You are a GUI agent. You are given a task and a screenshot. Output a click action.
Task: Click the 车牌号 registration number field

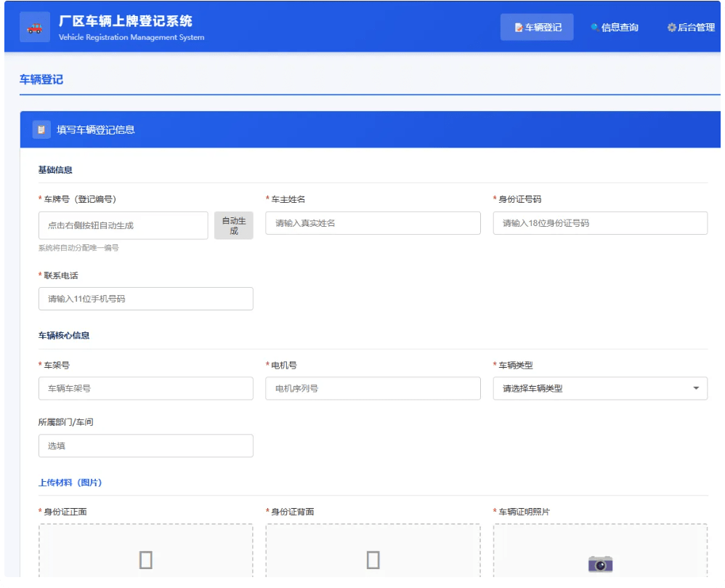click(123, 225)
